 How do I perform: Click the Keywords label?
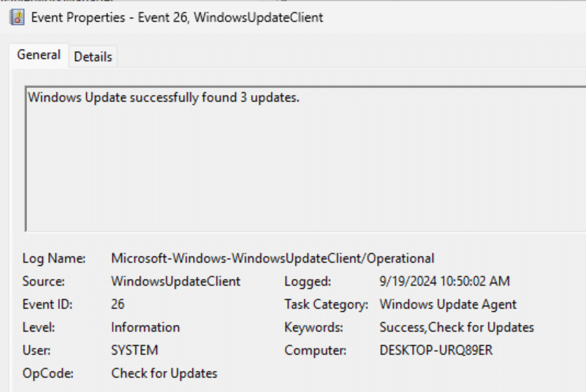[x=313, y=328]
